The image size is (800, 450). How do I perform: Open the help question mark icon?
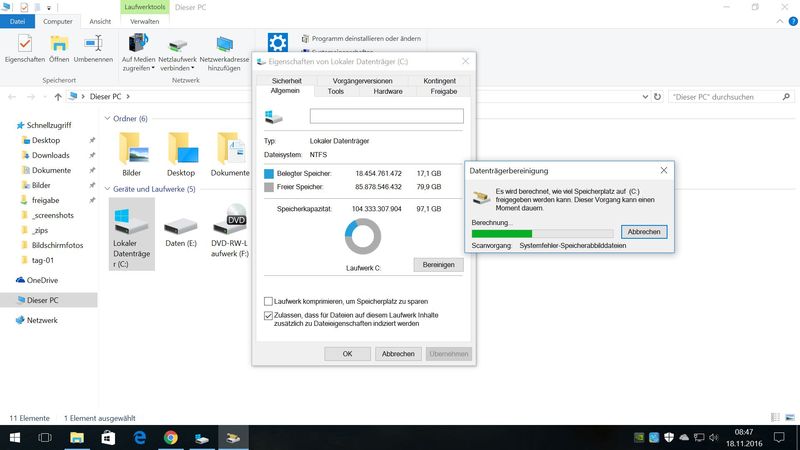[x=793, y=21]
